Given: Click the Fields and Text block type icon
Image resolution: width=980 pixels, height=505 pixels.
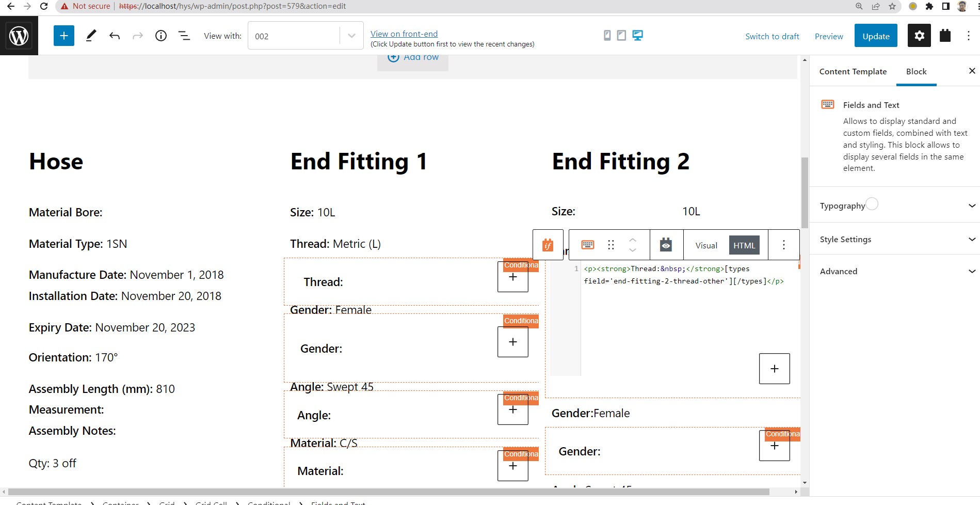Looking at the screenshot, I should [x=587, y=245].
